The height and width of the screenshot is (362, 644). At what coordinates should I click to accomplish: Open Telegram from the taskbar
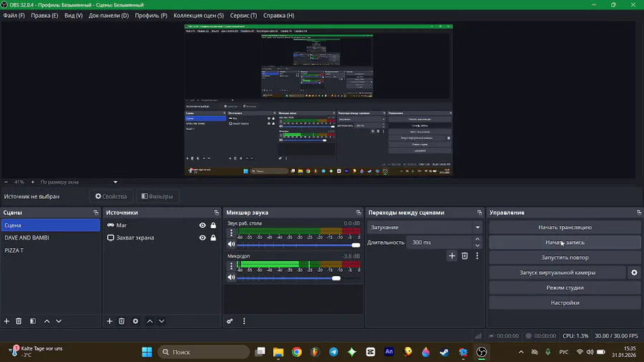(x=333, y=352)
